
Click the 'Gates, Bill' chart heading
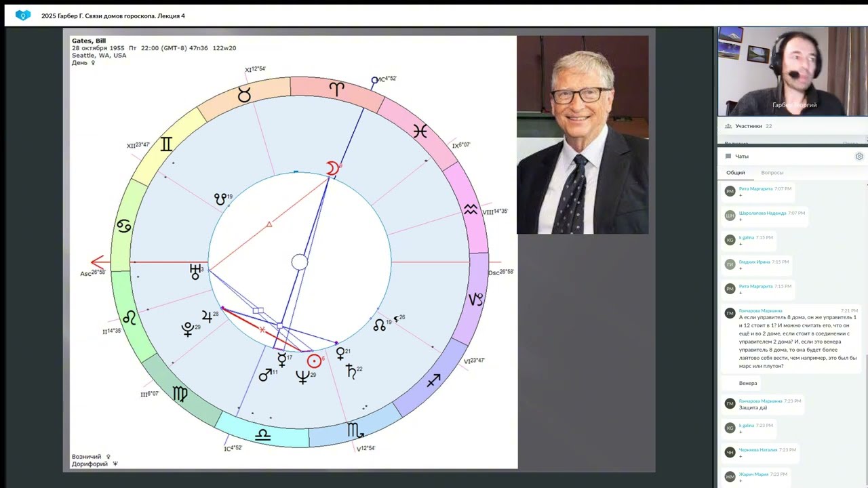coord(89,41)
